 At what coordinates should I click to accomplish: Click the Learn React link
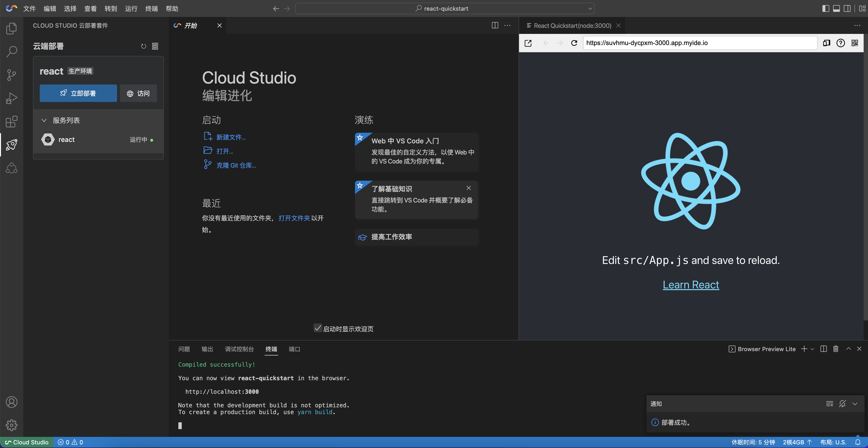pyautogui.click(x=691, y=285)
